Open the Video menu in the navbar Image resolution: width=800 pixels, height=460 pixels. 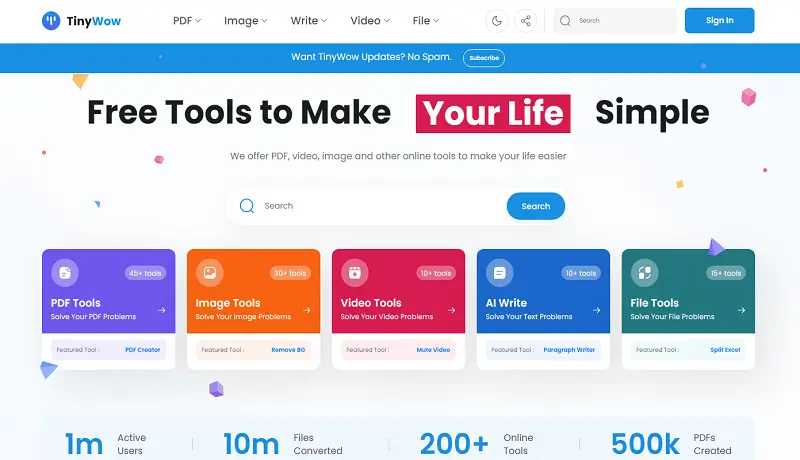pos(370,20)
